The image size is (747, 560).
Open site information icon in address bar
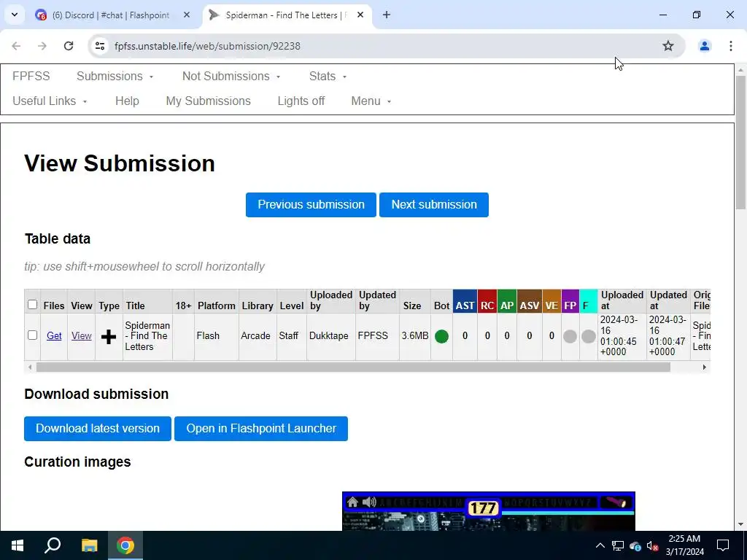99,46
